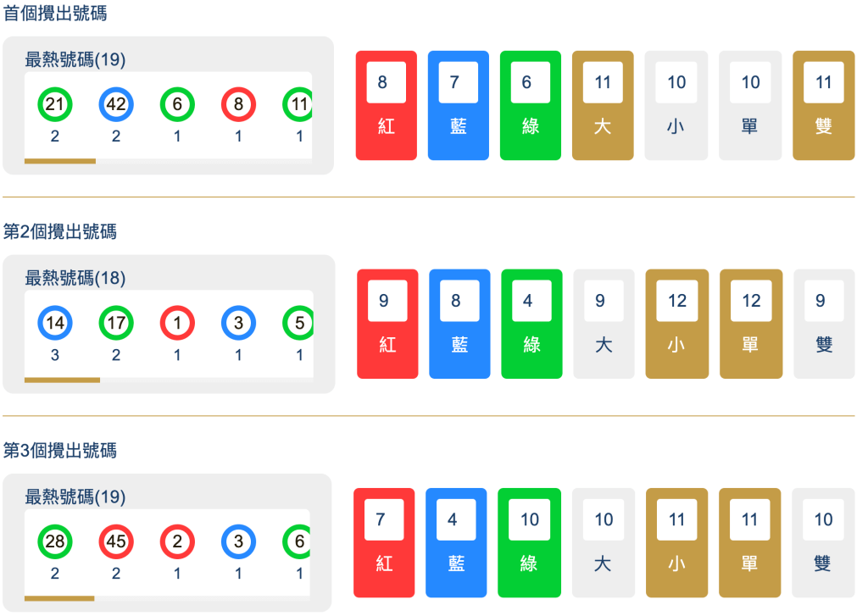Select the gold 大 tile showing 11
Screen dimensions: 868x616
(603, 106)
